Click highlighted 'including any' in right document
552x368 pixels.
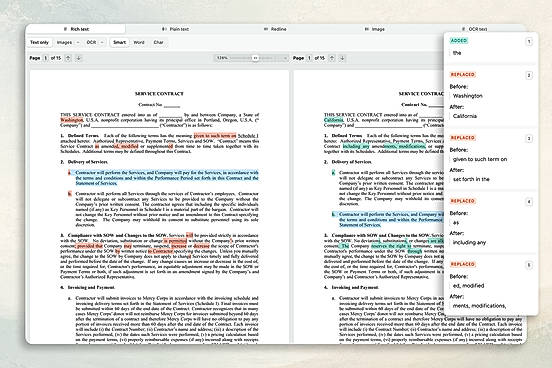(x=356, y=146)
